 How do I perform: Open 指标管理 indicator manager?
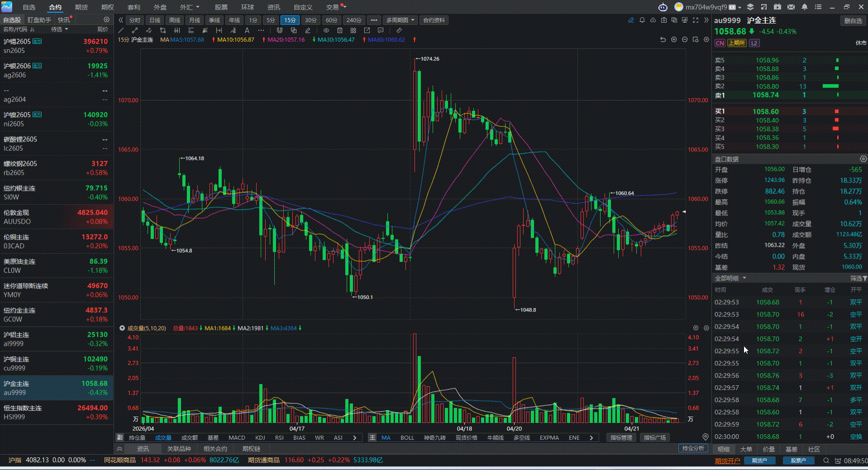(x=621, y=437)
